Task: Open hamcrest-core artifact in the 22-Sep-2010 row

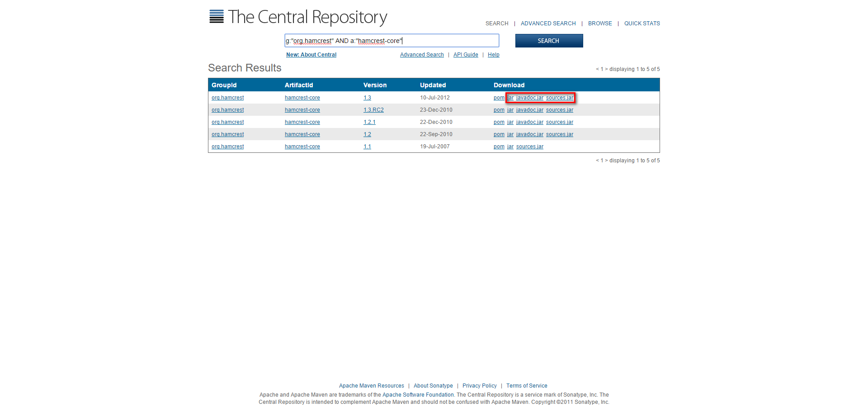Action: (302, 134)
